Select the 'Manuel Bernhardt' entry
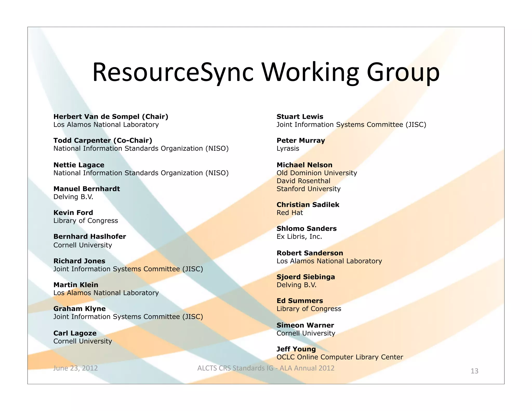Screen dimensions: 532x411 tap(87, 189)
